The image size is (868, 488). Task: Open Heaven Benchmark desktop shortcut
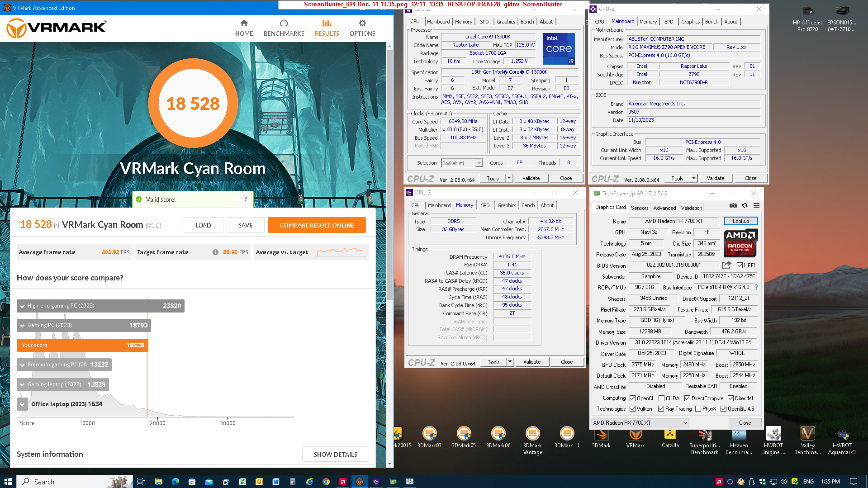[x=739, y=441]
